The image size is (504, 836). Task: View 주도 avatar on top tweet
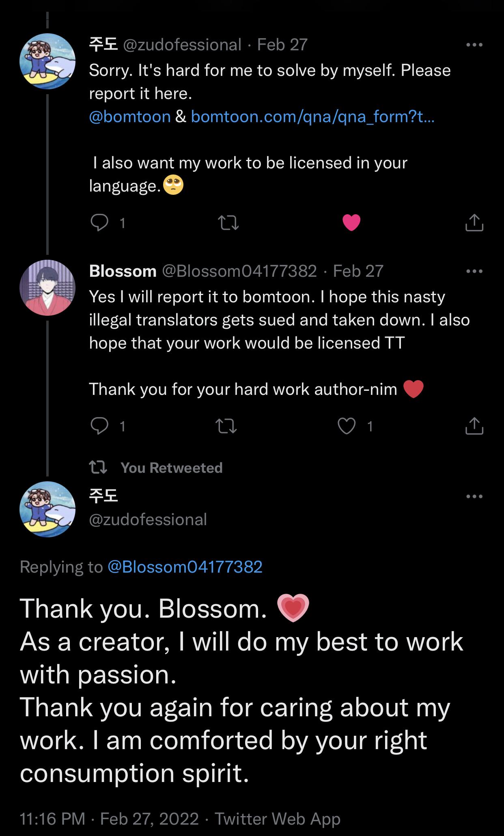(x=47, y=61)
